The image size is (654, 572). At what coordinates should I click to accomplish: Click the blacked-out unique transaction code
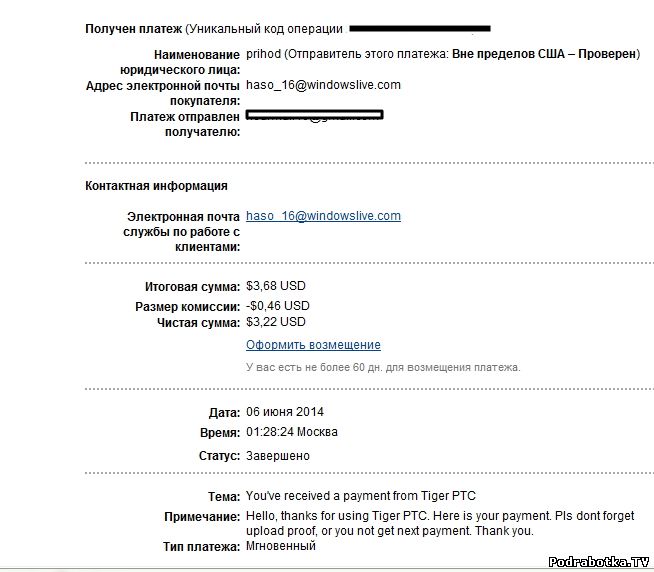click(420, 29)
